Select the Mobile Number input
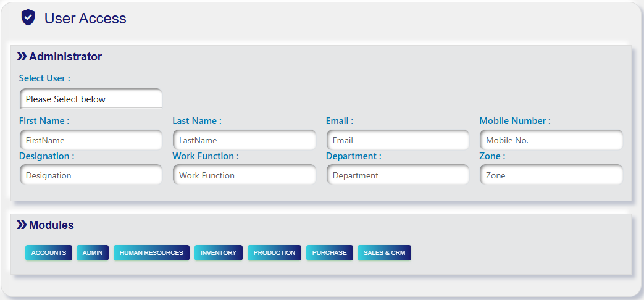 point(551,140)
